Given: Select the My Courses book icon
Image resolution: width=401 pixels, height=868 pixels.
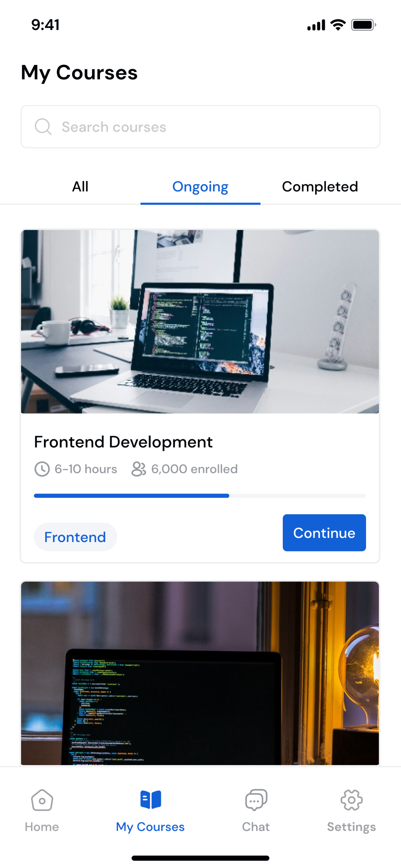Looking at the screenshot, I should pos(151,800).
